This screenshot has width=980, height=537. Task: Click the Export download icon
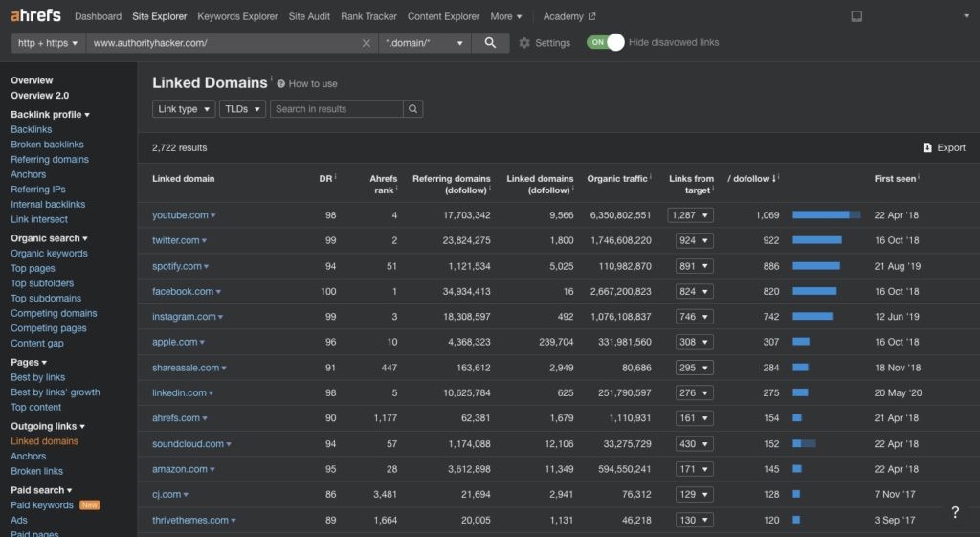(927, 148)
